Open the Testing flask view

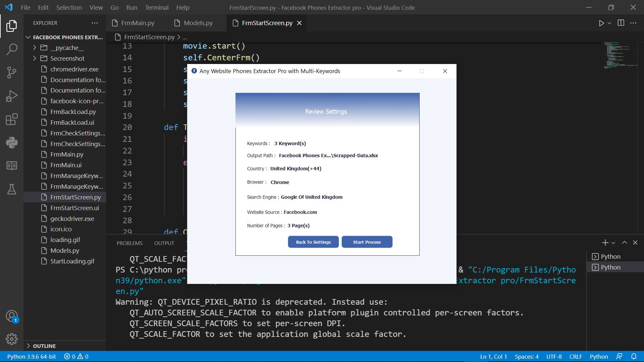point(12,189)
